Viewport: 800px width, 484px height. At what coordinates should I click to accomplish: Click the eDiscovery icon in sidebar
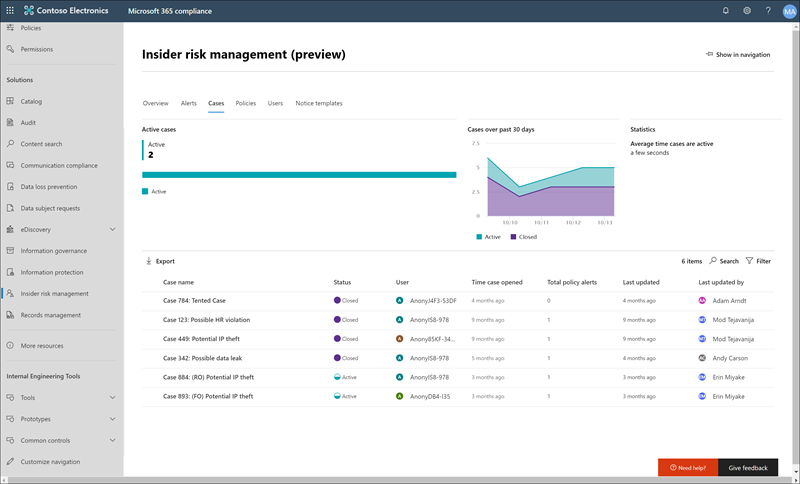point(10,230)
